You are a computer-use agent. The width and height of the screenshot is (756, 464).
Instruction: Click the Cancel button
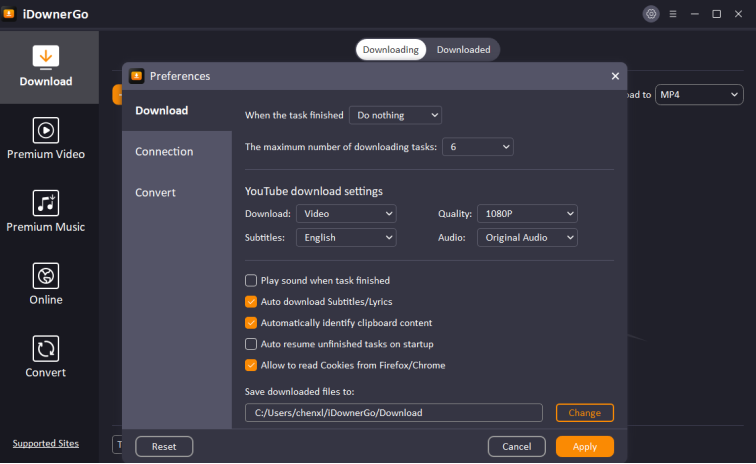(x=516, y=447)
